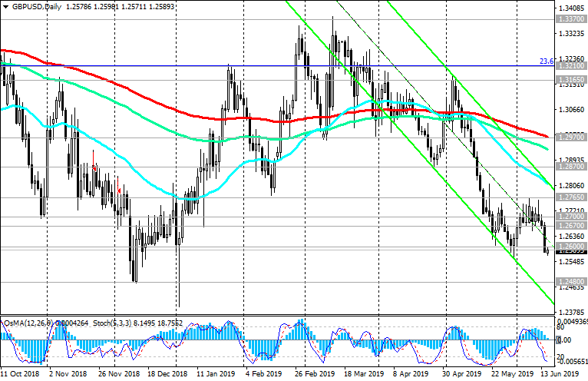Click the 1.27650 price level label
Image resolution: width=588 pixels, height=381 pixels.
571,197
